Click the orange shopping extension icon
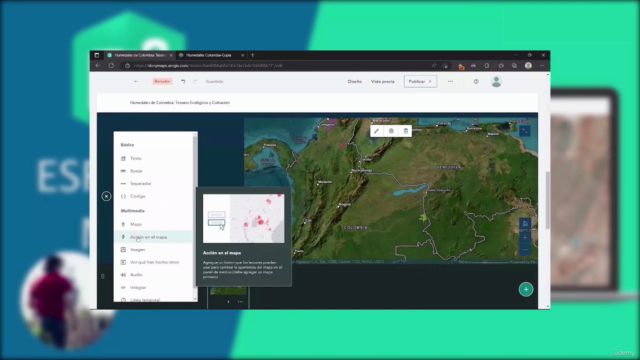This screenshot has width=640, height=360. [x=461, y=67]
